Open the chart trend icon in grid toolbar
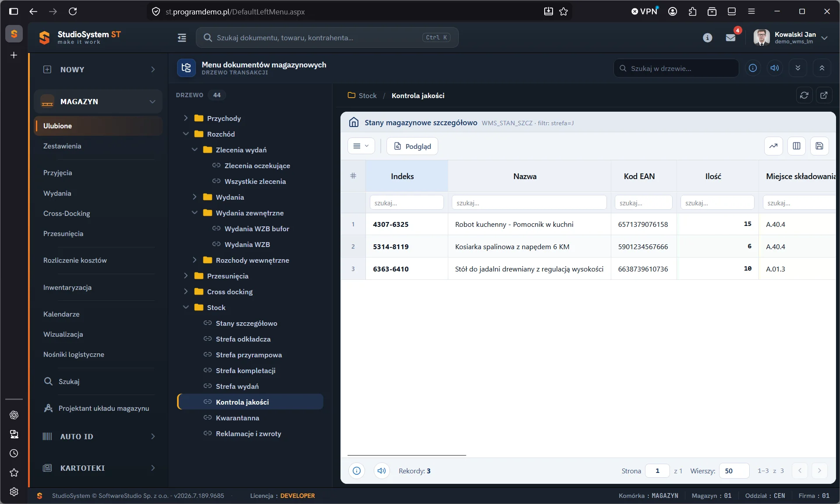This screenshot has width=840, height=504. click(773, 146)
